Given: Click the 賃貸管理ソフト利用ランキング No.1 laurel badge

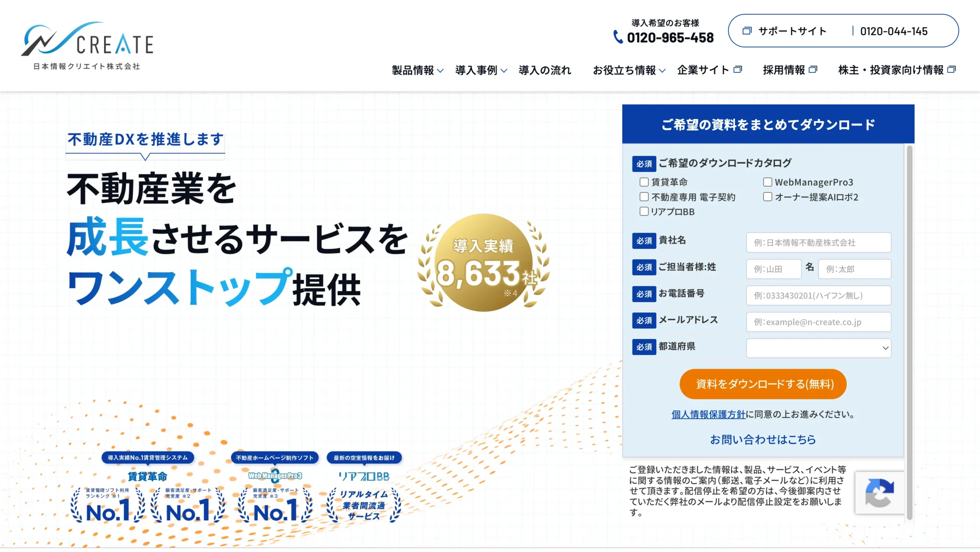Looking at the screenshot, I should 108,505.
